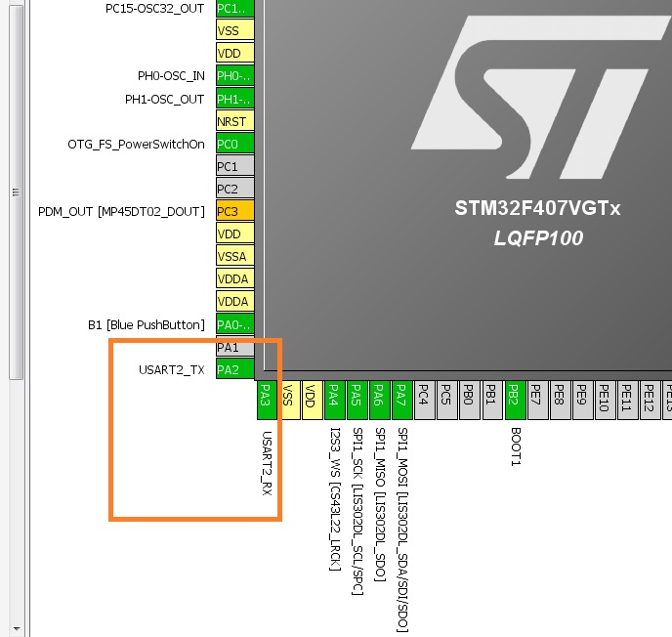Click the gray PE11 pin
The height and width of the screenshot is (637, 672).
tap(628, 400)
